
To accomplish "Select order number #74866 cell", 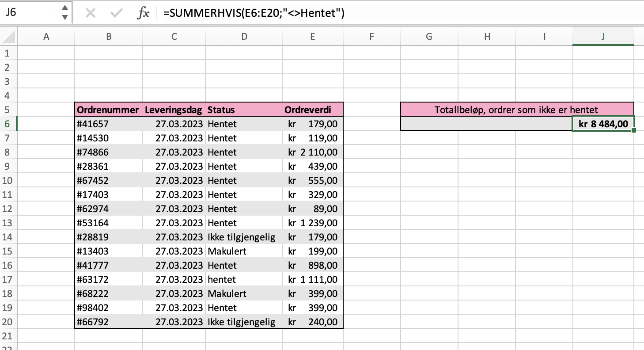I will pyautogui.click(x=109, y=152).
